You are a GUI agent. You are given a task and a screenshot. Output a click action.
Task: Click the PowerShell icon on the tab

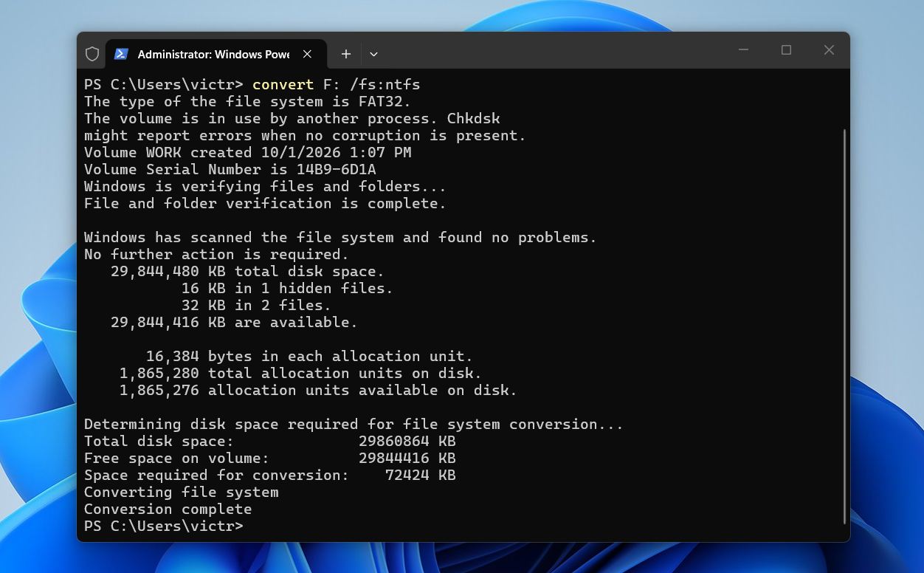122,54
